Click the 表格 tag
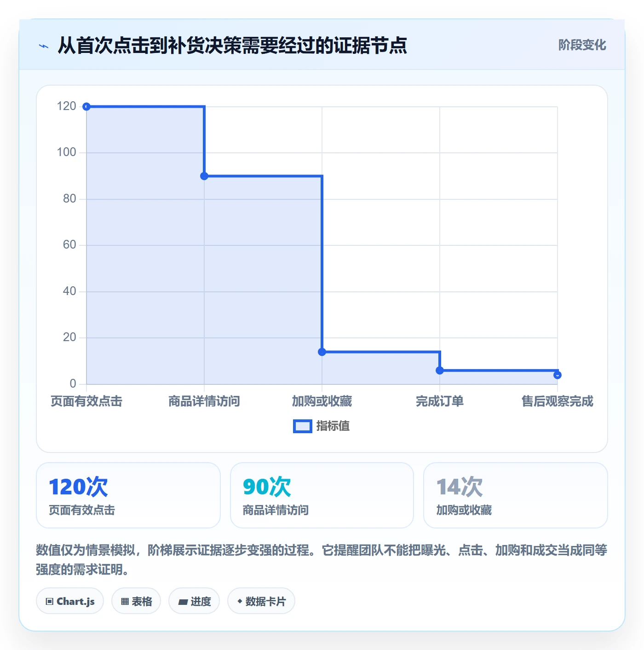The height and width of the screenshot is (650, 644). coord(136,601)
